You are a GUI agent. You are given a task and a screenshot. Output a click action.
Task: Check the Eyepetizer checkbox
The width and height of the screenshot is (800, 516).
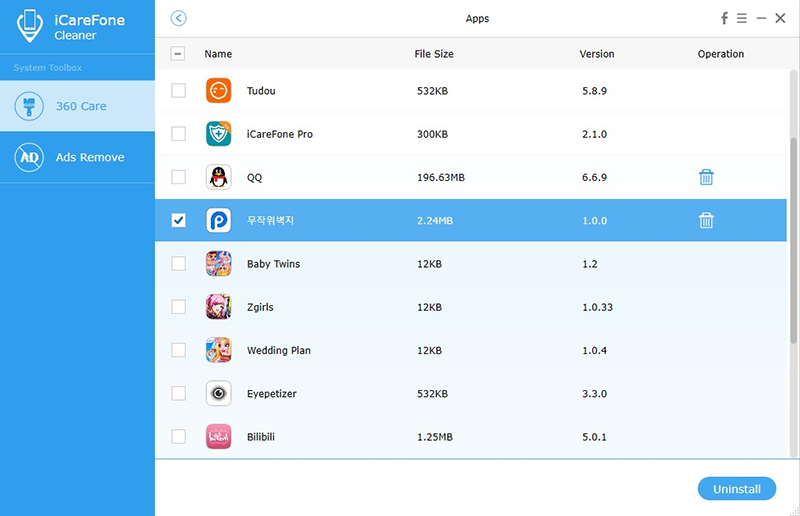[179, 394]
